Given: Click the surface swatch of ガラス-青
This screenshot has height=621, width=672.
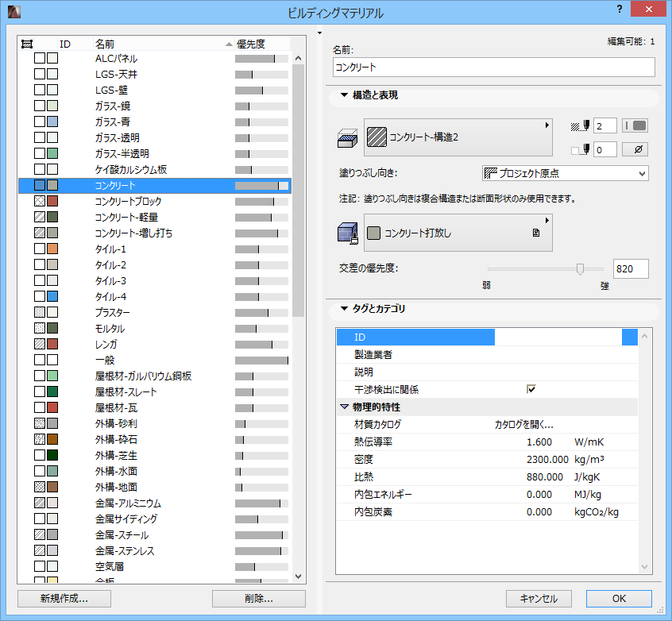Looking at the screenshot, I should [x=52, y=121].
